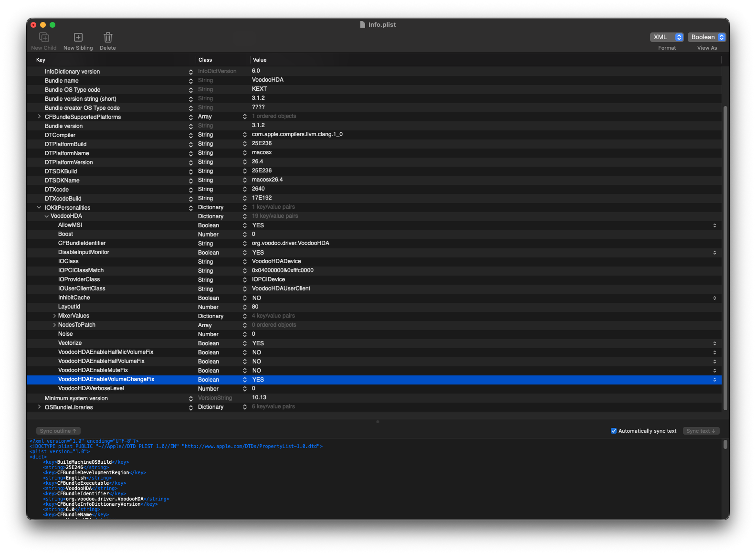Click the New Sibling toolbar icon
Screen dimensions: 756x555
(x=78, y=38)
